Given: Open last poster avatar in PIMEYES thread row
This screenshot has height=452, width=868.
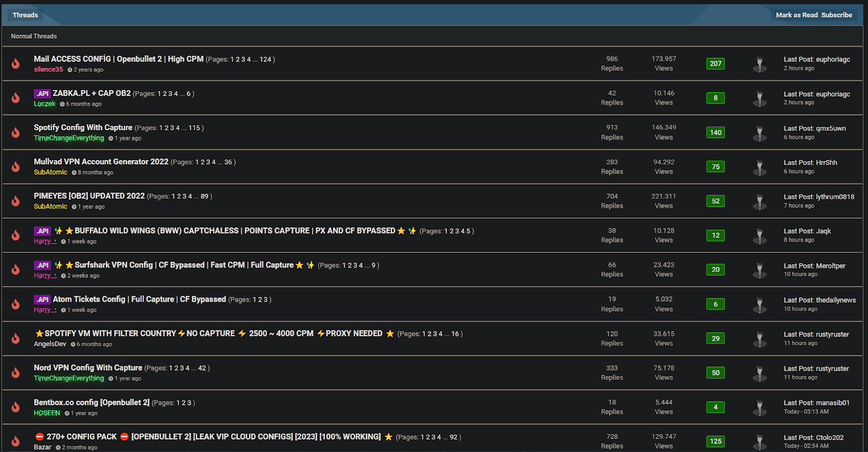Looking at the screenshot, I should click(x=759, y=201).
